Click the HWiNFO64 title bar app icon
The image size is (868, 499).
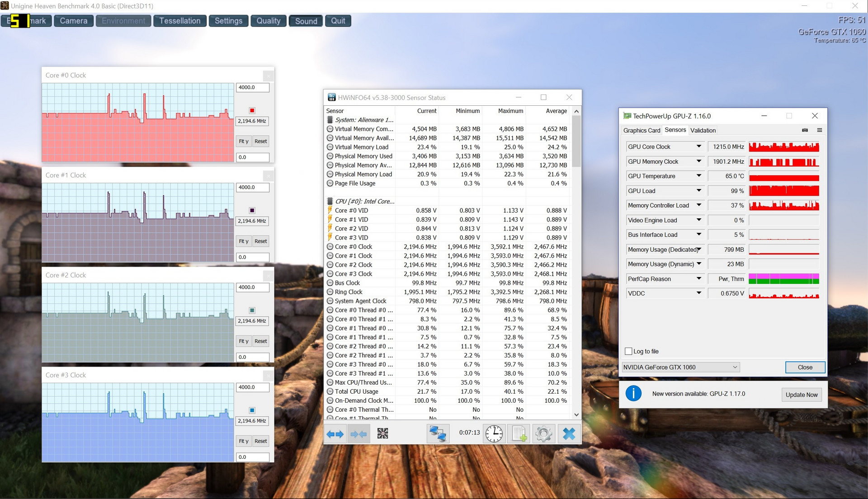(332, 98)
